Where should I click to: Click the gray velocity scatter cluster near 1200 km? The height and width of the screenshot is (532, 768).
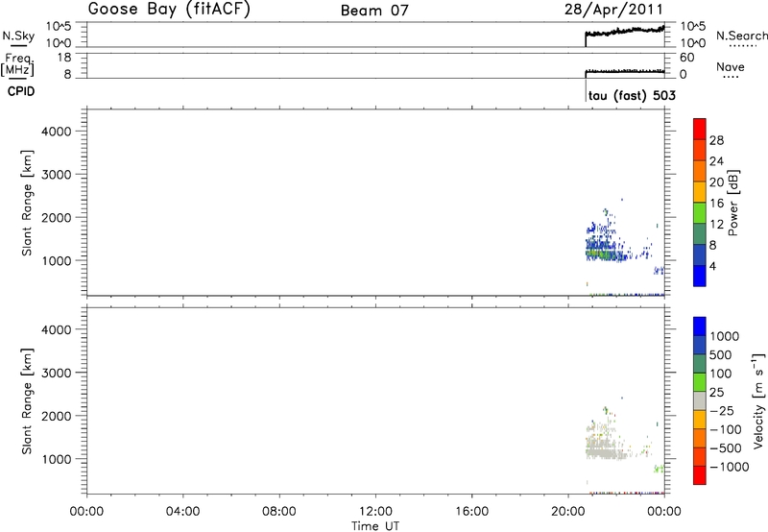point(605,449)
